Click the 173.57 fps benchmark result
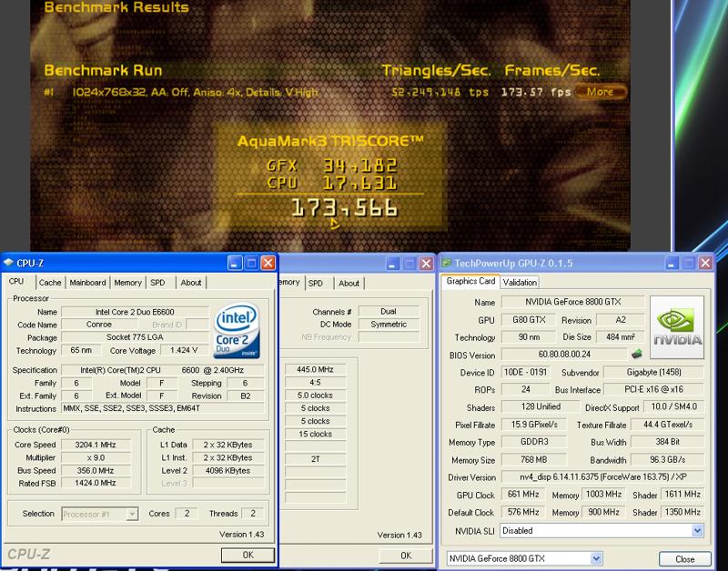 pyautogui.click(x=536, y=92)
